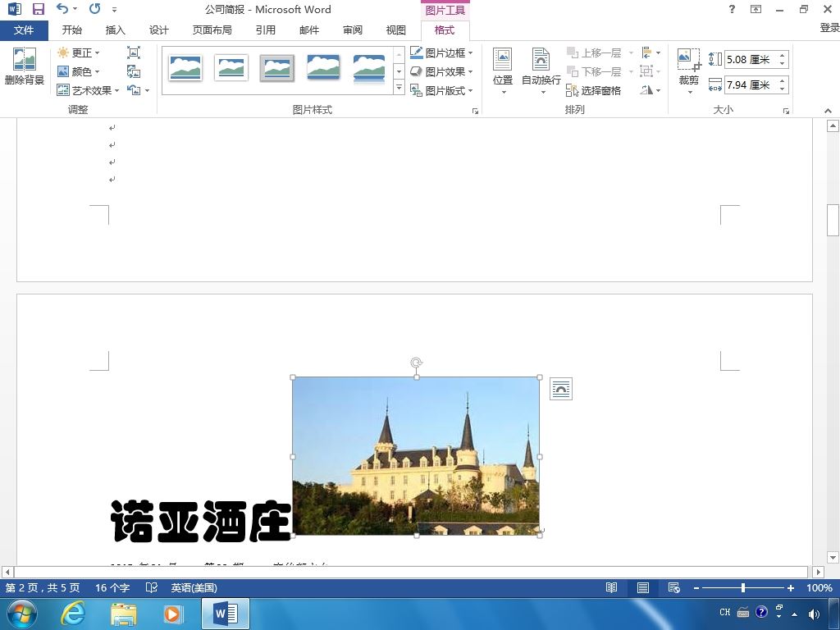Switch to Print Layout view icon

point(643,587)
